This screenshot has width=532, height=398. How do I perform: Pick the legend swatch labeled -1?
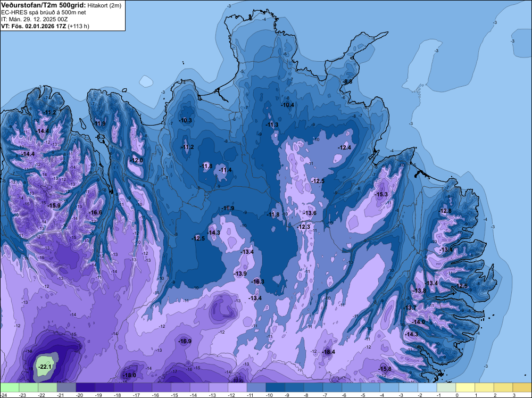point(446,387)
